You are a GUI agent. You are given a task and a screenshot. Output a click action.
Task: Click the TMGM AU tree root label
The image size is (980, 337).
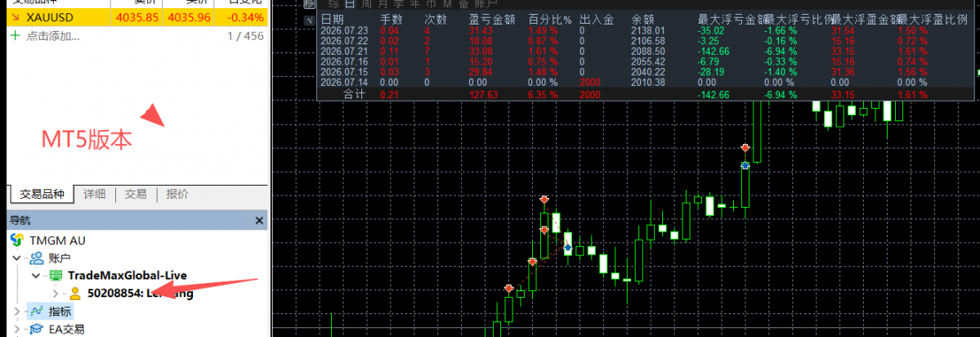[57, 240]
